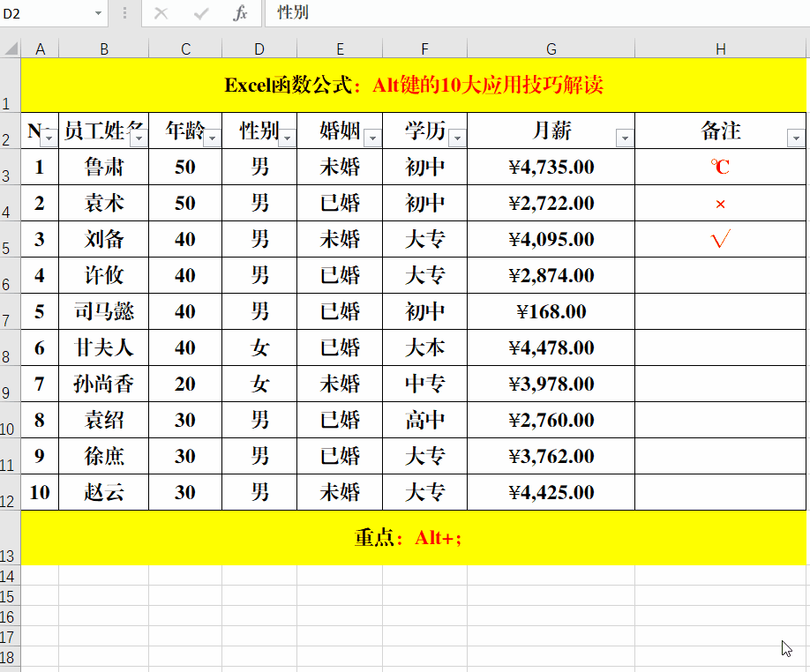This screenshot has height=672, width=810.
Task: Click the Select All corner triangle
Action: pyautogui.click(x=11, y=49)
